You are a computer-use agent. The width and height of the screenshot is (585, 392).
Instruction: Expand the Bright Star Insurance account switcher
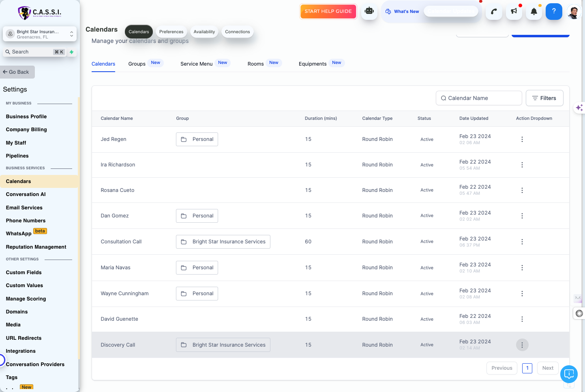[x=40, y=34]
